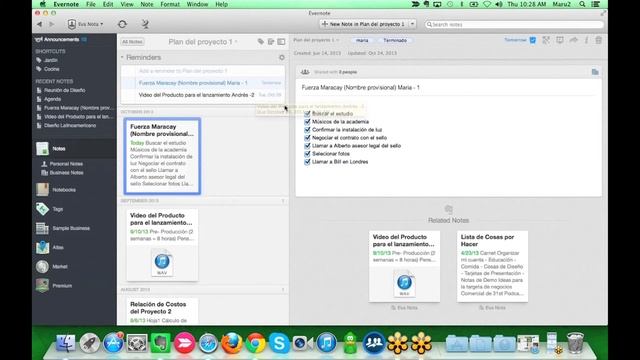Screen dimensions: 640x360
Task: Uncheck 'Negociar el contrato con el sello'
Action: point(307,138)
